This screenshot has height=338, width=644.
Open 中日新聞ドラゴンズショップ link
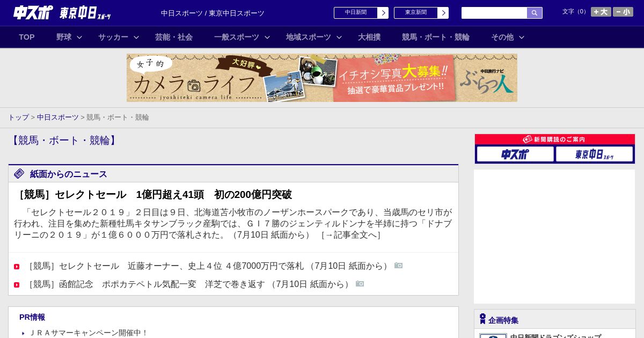(x=555, y=336)
